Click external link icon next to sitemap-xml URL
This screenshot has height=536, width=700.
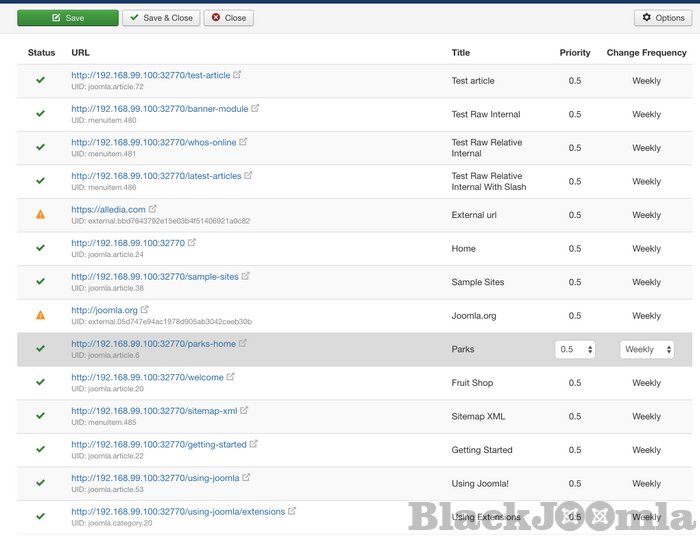(x=244, y=410)
